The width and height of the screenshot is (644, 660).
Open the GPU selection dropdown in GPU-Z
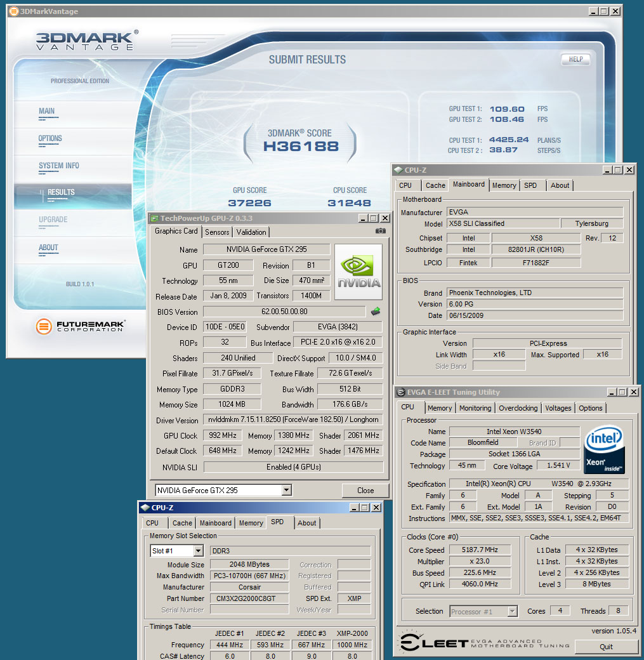pos(287,490)
